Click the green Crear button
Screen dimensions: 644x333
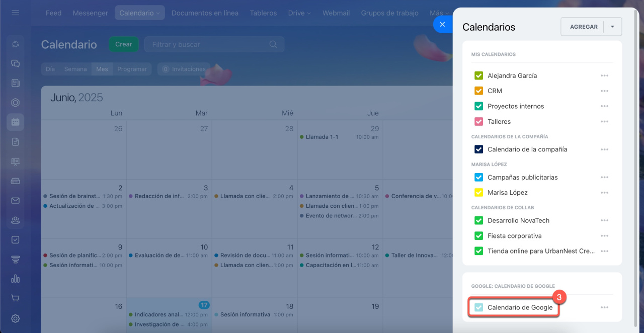[123, 44]
